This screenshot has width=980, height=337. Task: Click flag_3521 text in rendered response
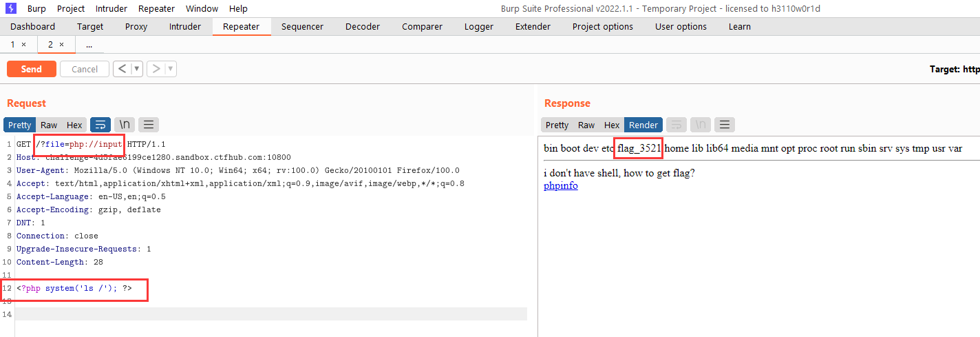click(x=639, y=148)
